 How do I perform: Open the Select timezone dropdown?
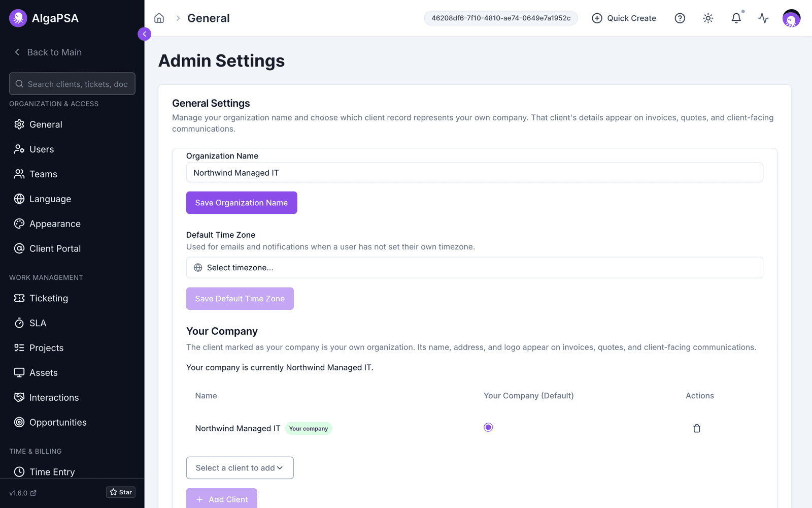coord(475,268)
